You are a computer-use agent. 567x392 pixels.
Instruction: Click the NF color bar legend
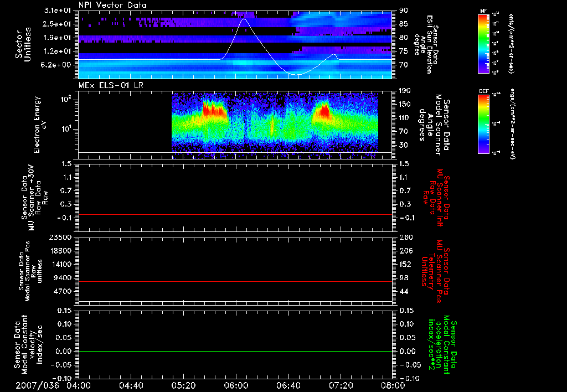coord(484,43)
